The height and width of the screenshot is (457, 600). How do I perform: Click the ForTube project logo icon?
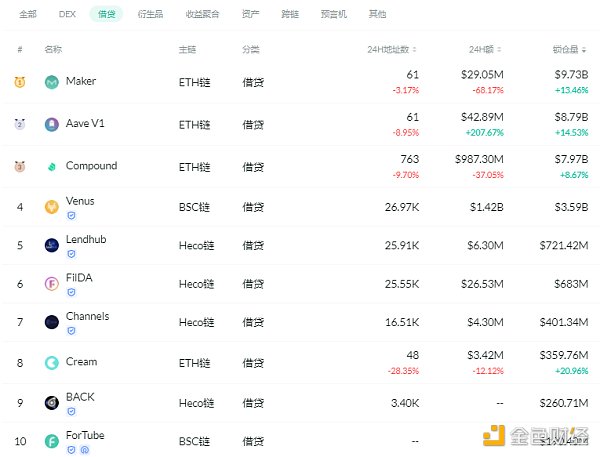point(52,441)
